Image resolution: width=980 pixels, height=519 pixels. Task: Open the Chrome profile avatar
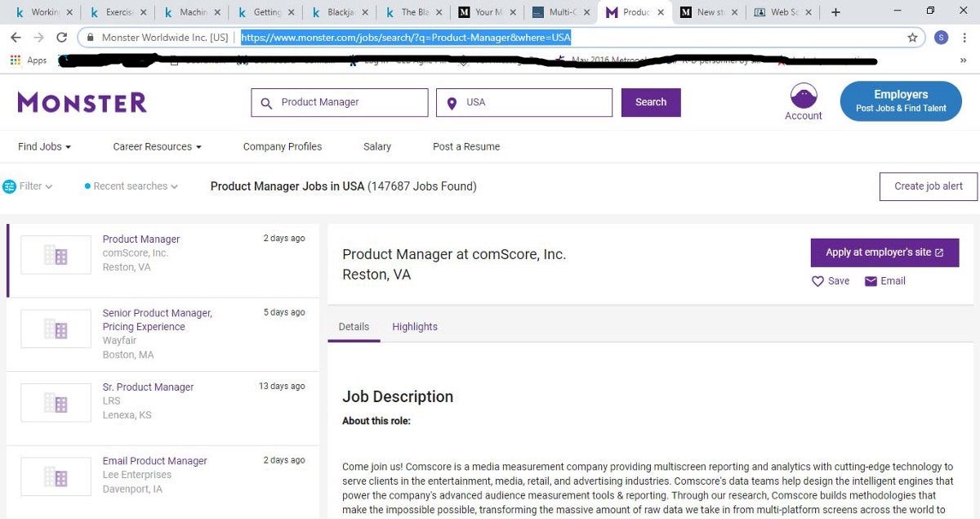pos(942,38)
